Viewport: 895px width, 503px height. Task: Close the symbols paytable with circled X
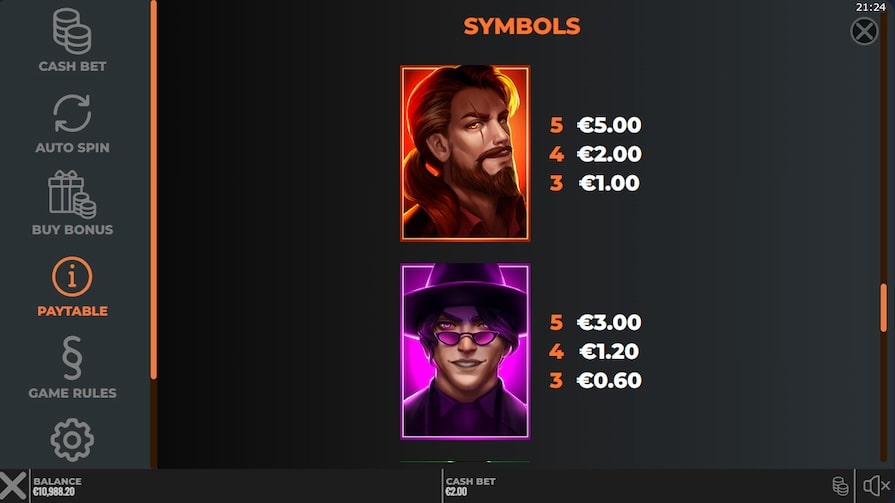click(x=864, y=31)
